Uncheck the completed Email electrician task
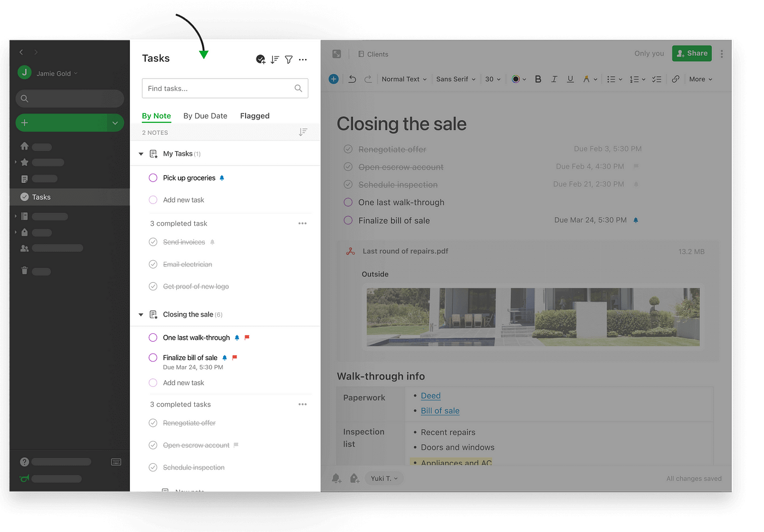The image size is (764, 532). (153, 265)
